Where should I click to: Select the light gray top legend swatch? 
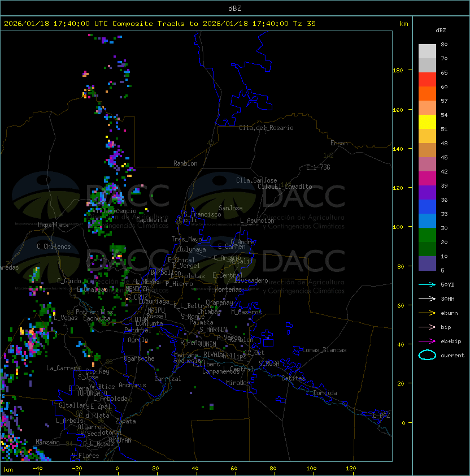427,51
